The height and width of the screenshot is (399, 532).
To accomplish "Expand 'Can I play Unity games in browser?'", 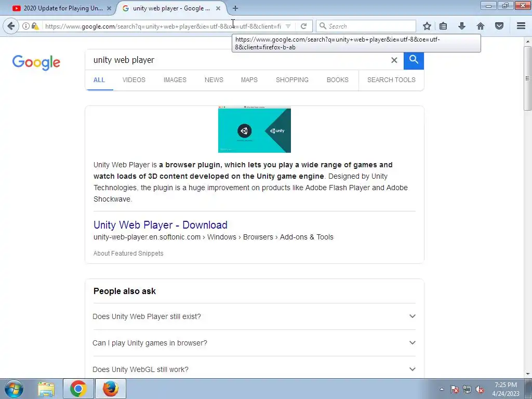I will point(254,343).
